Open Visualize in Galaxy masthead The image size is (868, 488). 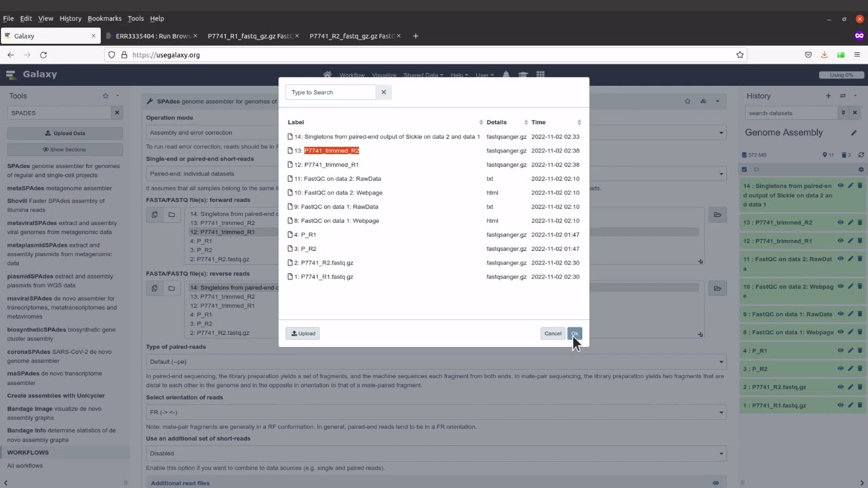[x=384, y=75]
